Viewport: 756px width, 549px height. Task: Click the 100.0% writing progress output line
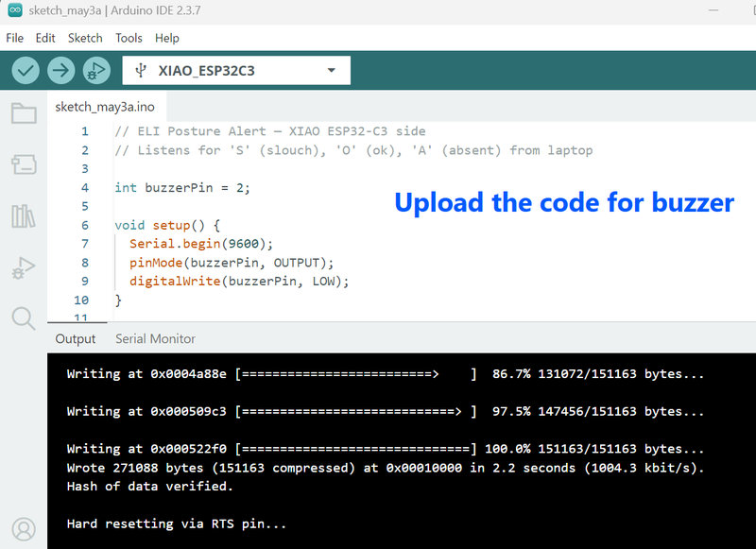tap(386, 449)
